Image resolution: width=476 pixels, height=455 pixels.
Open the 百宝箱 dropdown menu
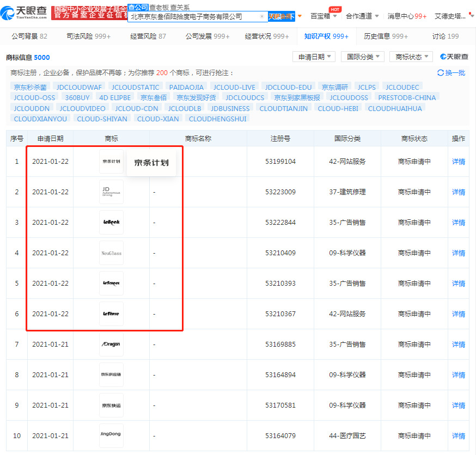tap(324, 16)
